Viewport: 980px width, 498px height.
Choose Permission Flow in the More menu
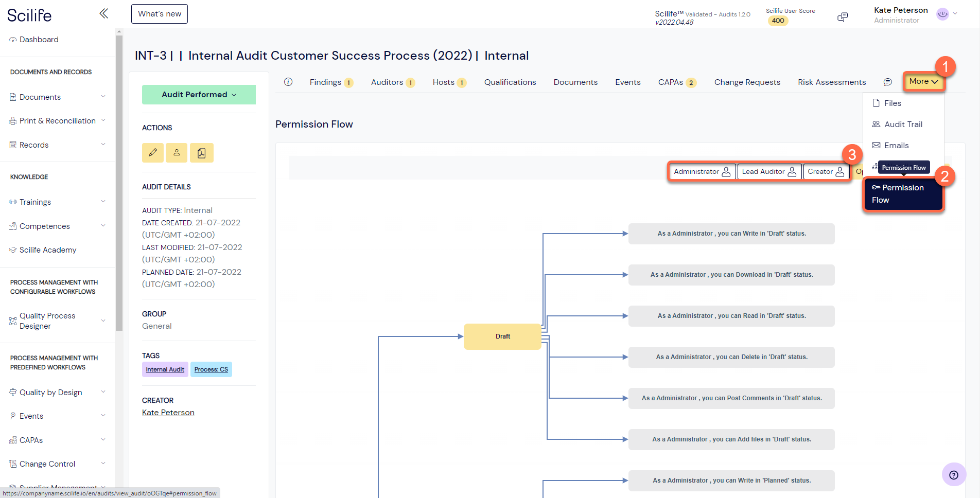click(x=903, y=194)
